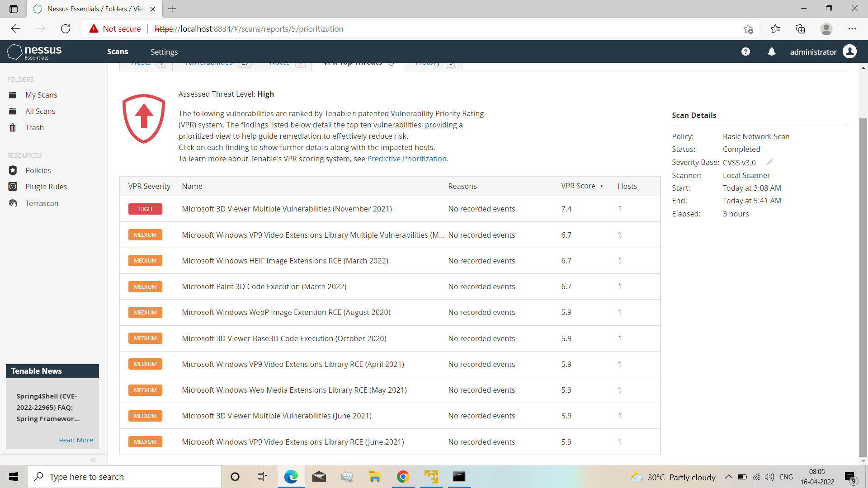
Task: Follow the Predictive Prioritization link
Action: point(407,159)
